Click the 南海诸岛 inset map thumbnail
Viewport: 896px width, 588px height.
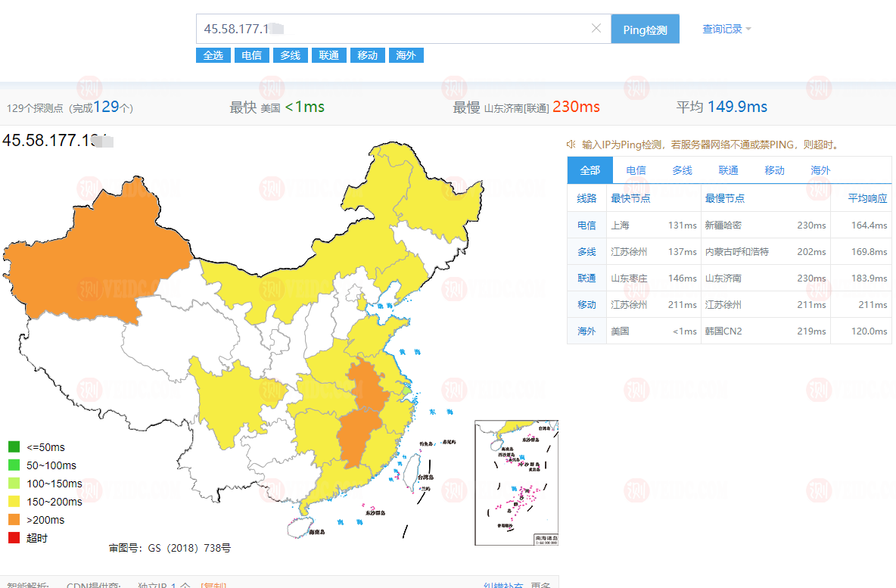pyautogui.click(x=516, y=484)
